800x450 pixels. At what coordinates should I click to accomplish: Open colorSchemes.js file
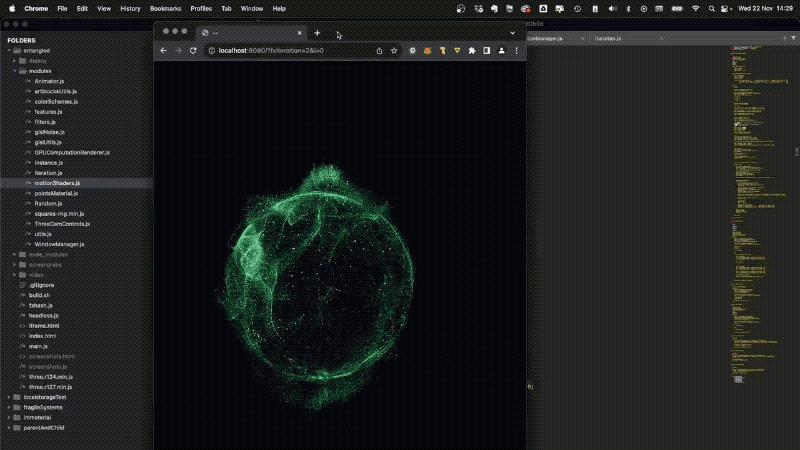(56, 102)
